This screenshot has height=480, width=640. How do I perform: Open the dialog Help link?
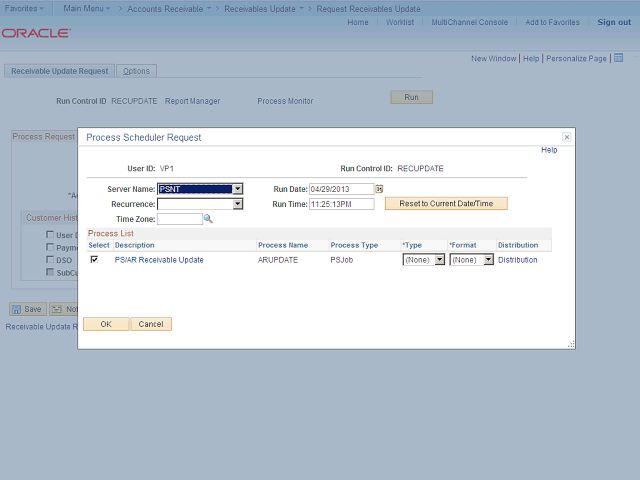pos(549,150)
